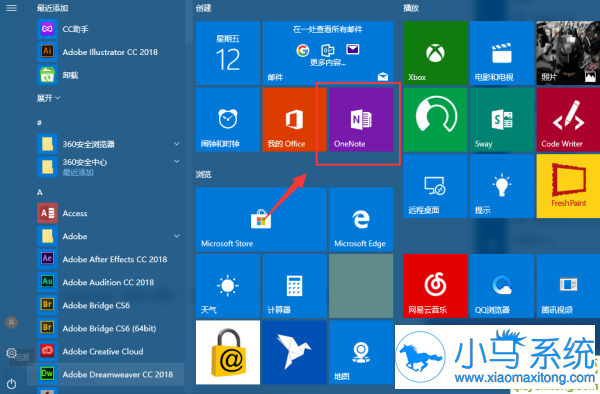Viewport: 600px width, 394px height.
Task: Launch the Microsoft Edge tile
Action: click(x=361, y=220)
